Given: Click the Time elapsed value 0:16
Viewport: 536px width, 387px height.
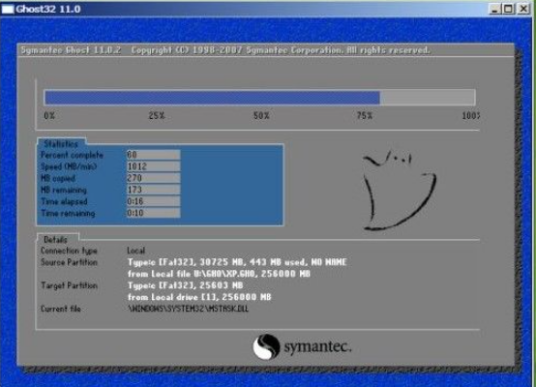Looking at the screenshot, I should (153, 201).
